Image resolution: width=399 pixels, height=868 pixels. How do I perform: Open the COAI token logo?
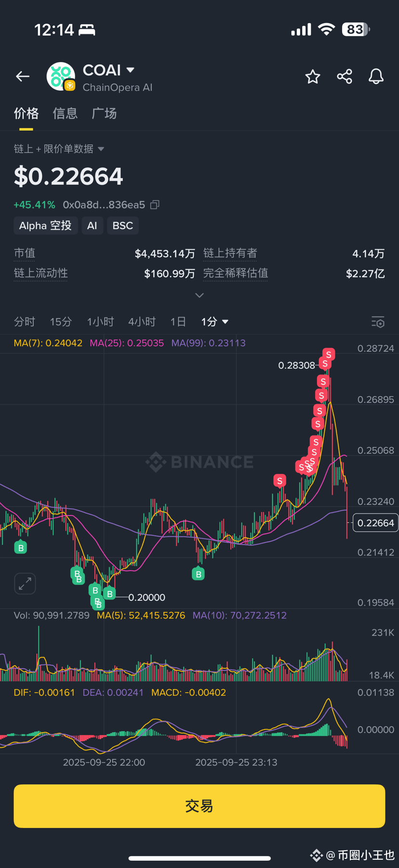tap(61, 76)
